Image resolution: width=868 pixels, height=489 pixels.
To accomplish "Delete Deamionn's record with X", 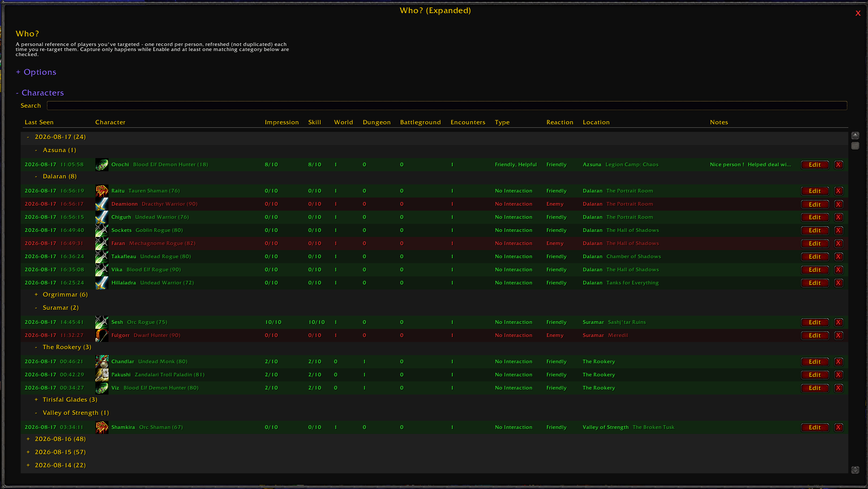I will tap(838, 204).
